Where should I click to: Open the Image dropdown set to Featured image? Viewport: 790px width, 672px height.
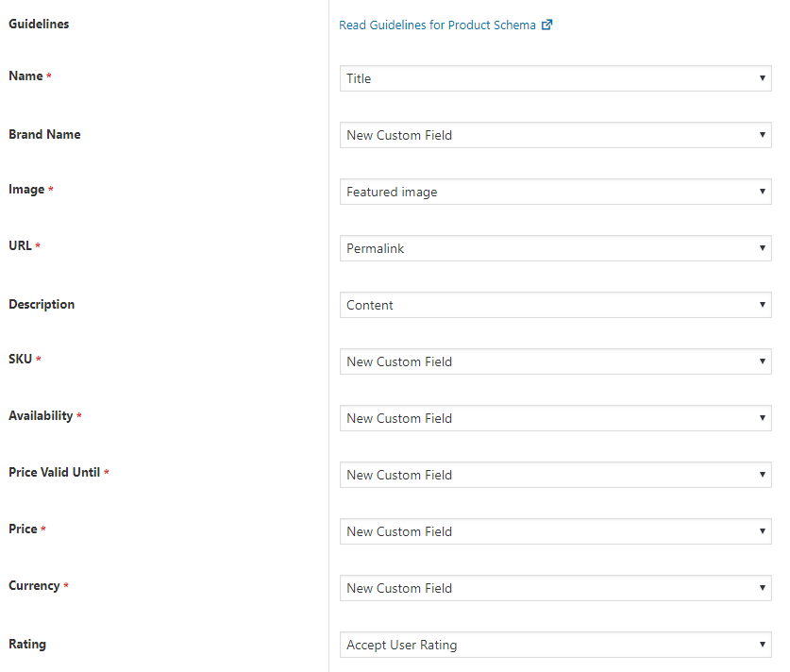(555, 192)
